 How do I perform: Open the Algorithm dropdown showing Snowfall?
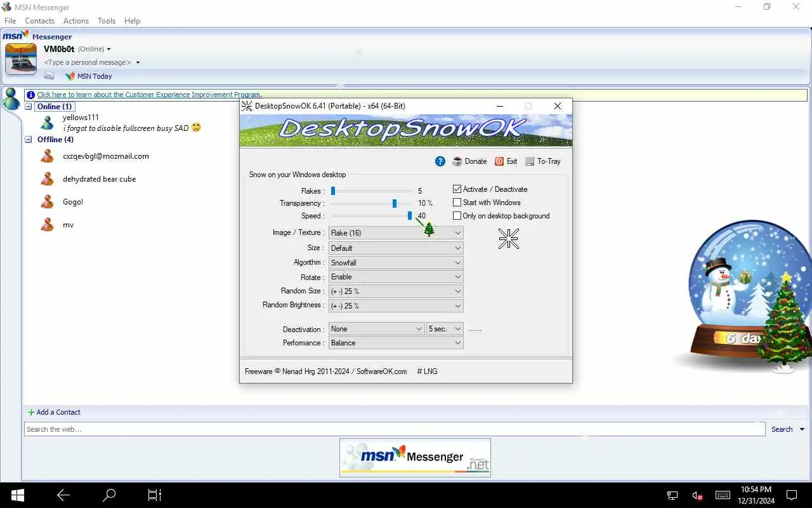(x=396, y=263)
